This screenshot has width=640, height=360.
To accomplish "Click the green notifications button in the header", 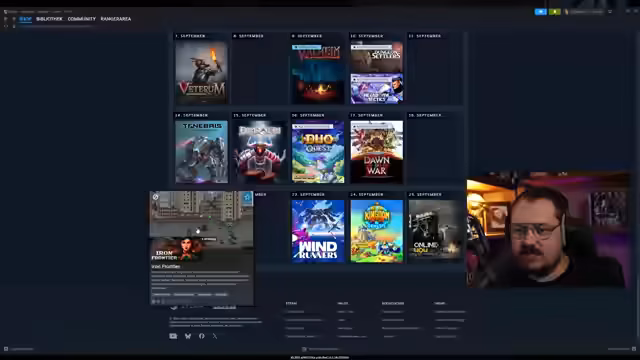I will click(x=554, y=12).
